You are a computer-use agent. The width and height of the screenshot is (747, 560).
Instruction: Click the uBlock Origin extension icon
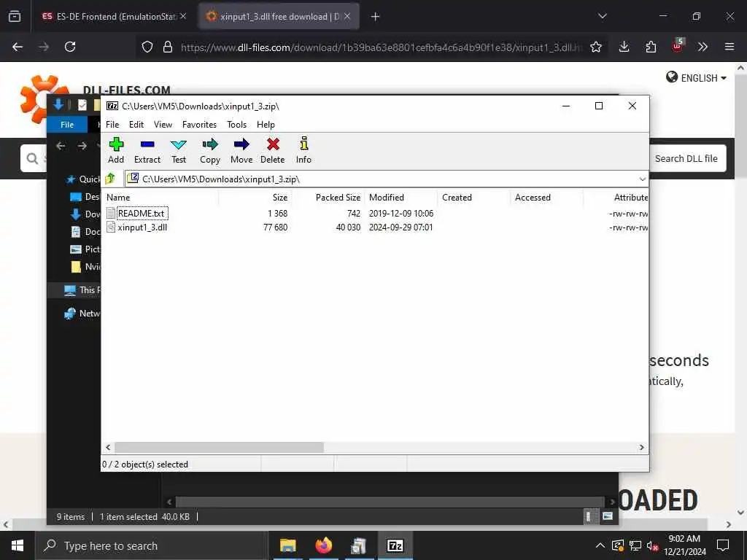pos(678,46)
